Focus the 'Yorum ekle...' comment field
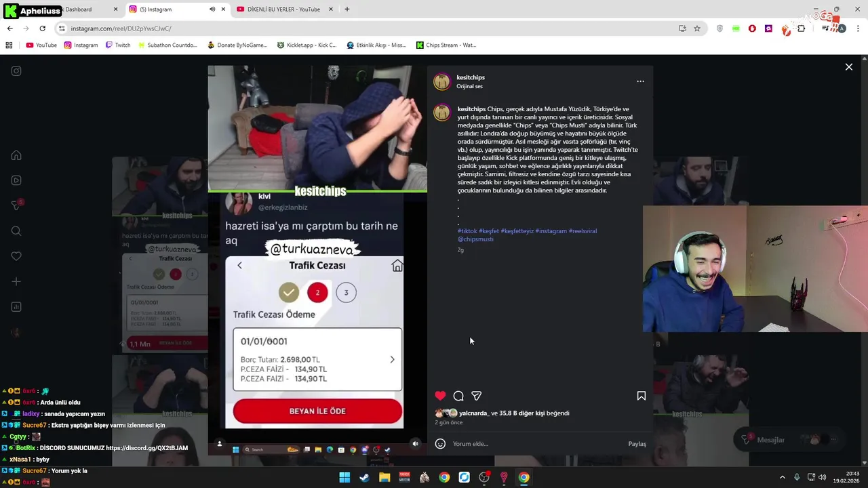The image size is (868, 488). 536,444
